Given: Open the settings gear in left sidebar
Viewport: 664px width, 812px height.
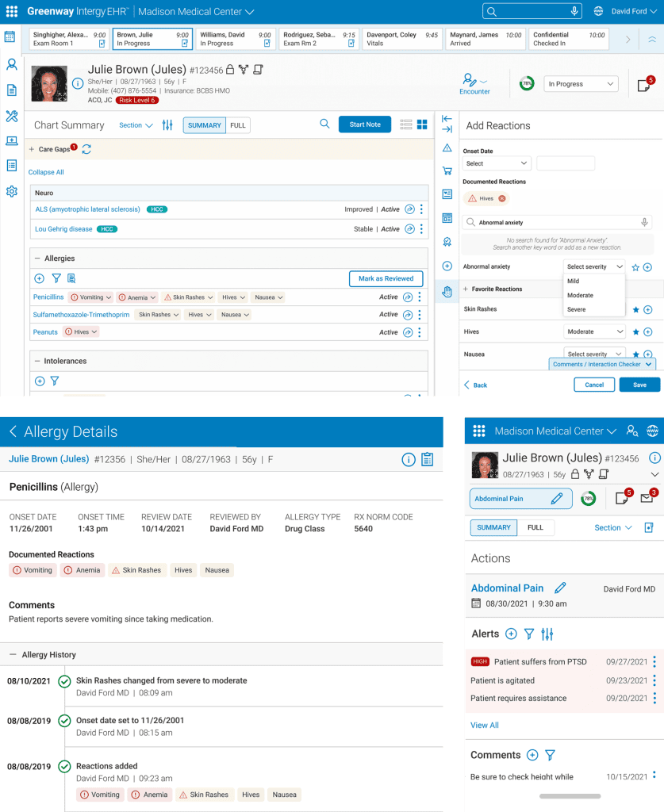Looking at the screenshot, I should click(11, 191).
